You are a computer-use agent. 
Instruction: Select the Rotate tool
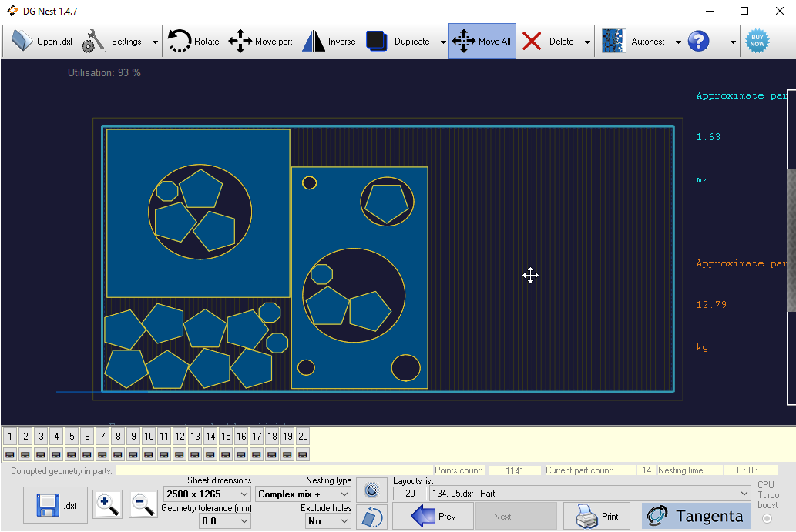(193, 41)
